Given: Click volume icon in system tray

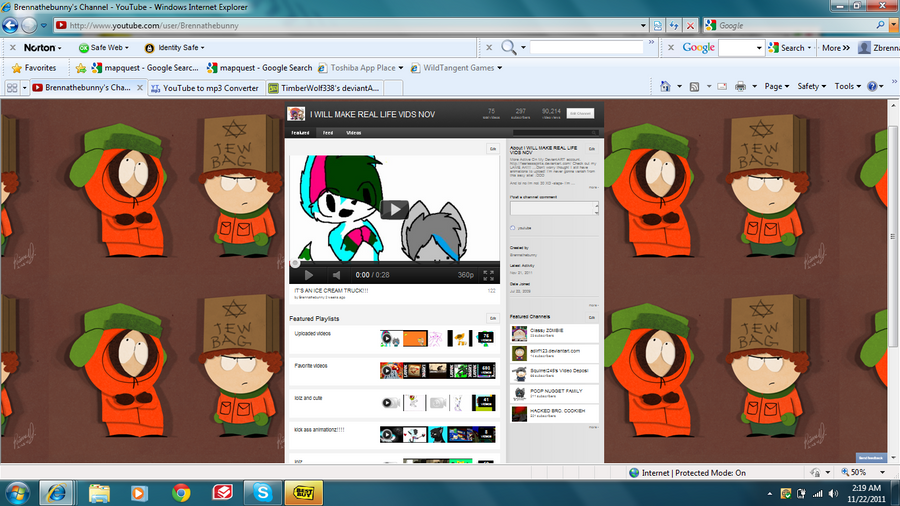Looking at the screenshot, I should click(833, 493).
